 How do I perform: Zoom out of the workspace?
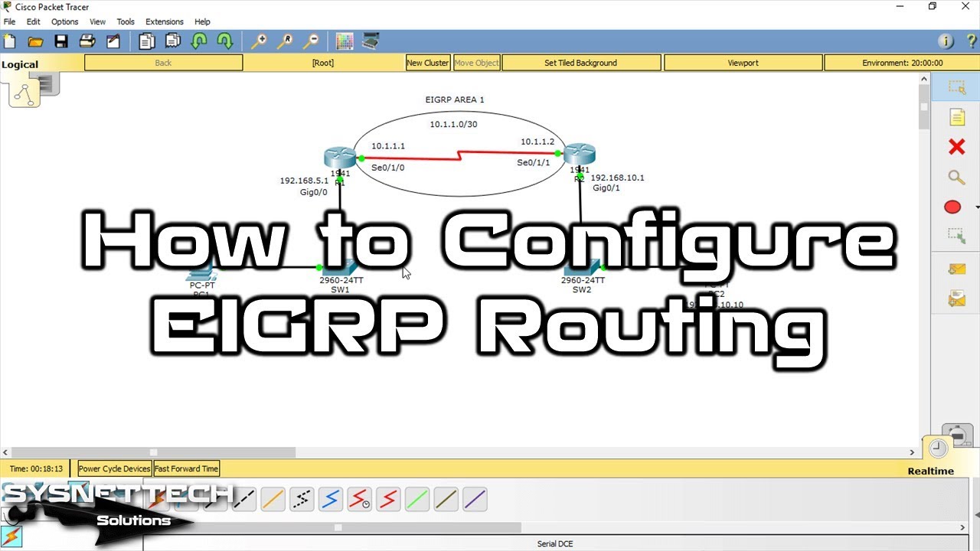coord(311,41)
